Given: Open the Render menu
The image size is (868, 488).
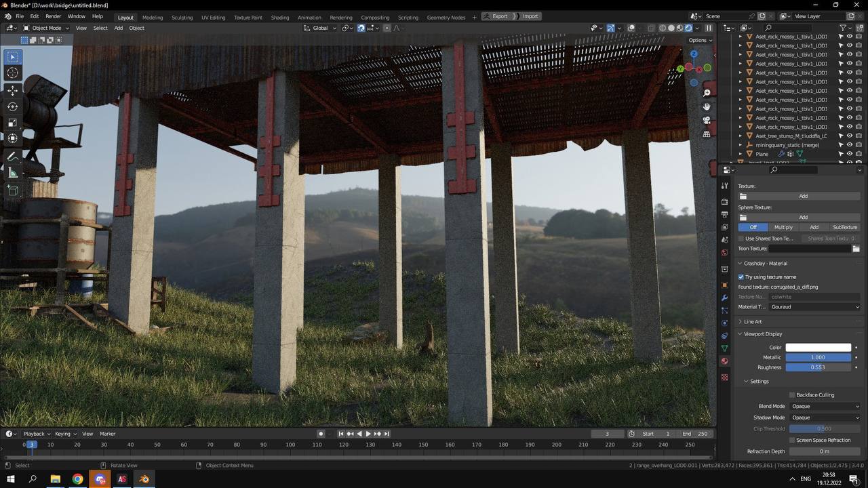Looking at the screenshot, I should pyautogui.click(x=53, y=16).
